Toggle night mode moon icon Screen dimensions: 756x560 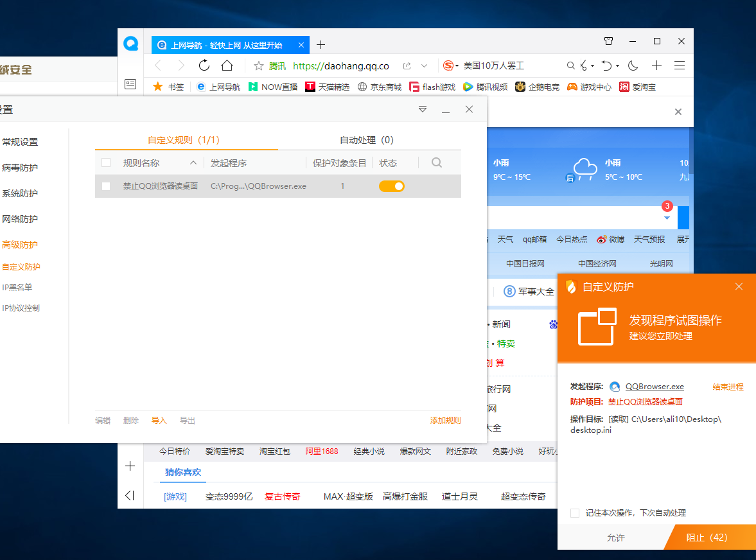click(x=633, y=66)
